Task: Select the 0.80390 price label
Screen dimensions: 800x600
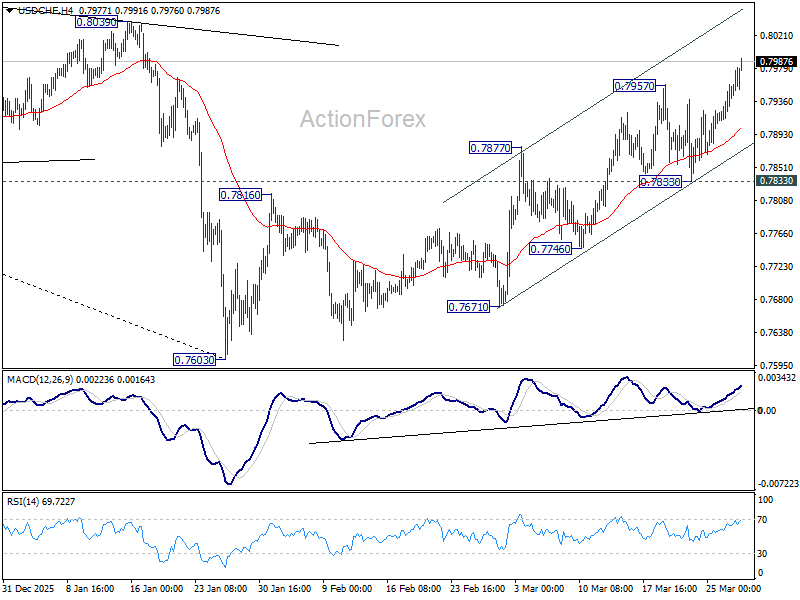Action: click(x=96, y=22)
